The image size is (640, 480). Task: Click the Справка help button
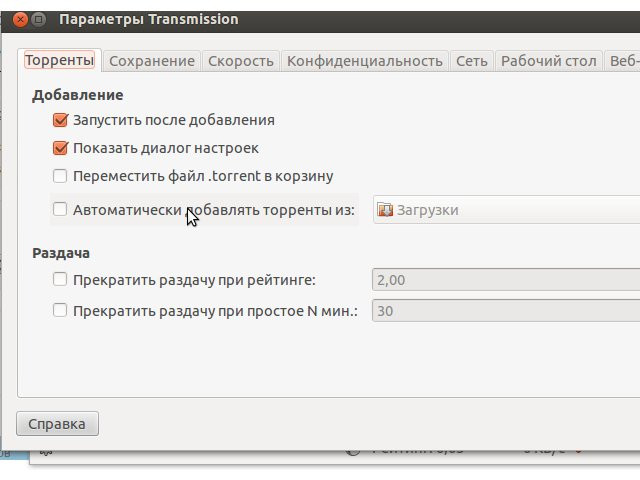[57, 424]
